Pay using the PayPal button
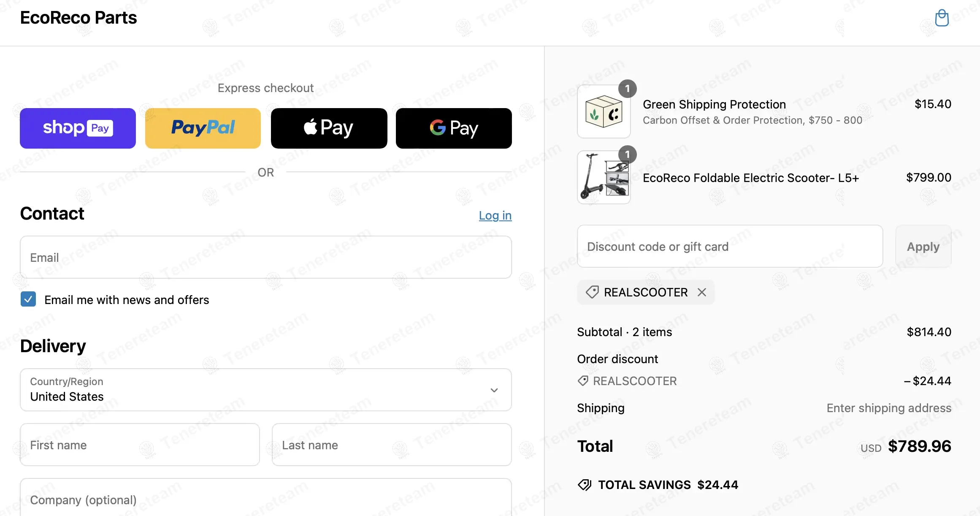The image size is (980, 516). (203, 128)
